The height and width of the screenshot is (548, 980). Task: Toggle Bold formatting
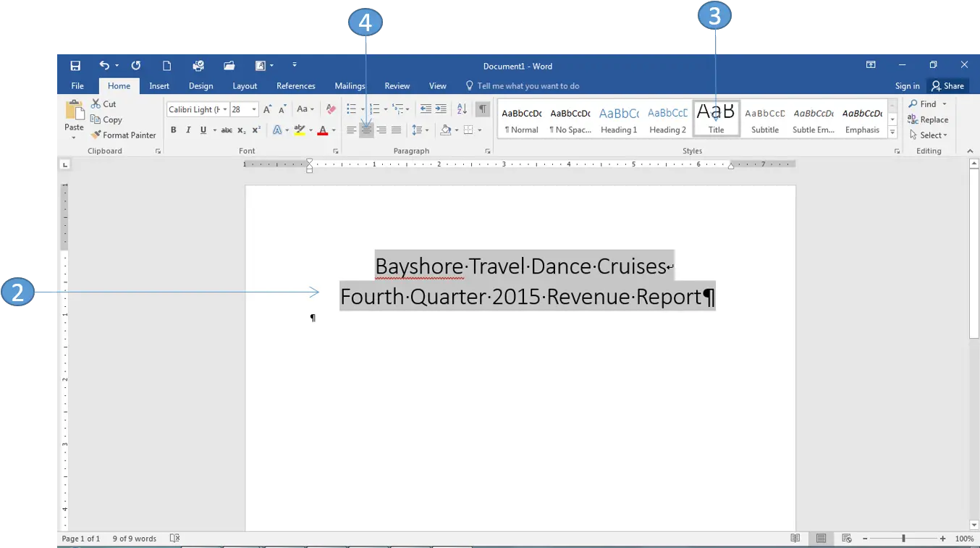click(174, 130)
